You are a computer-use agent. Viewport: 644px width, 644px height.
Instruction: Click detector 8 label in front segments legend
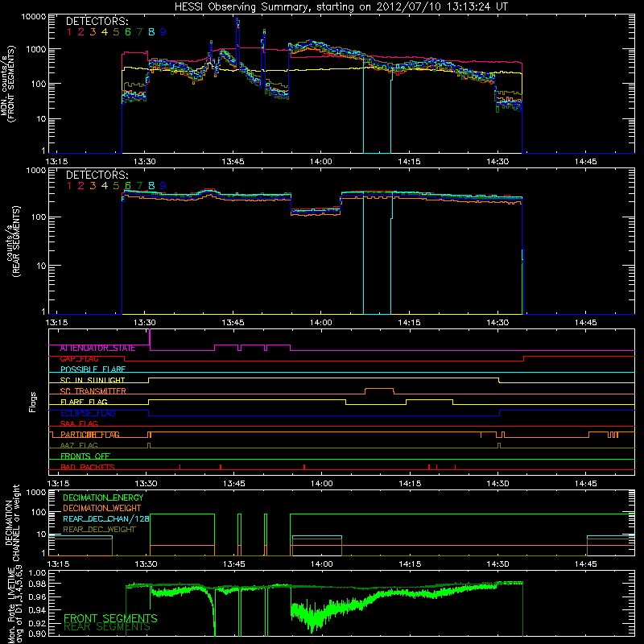[151, 32]
